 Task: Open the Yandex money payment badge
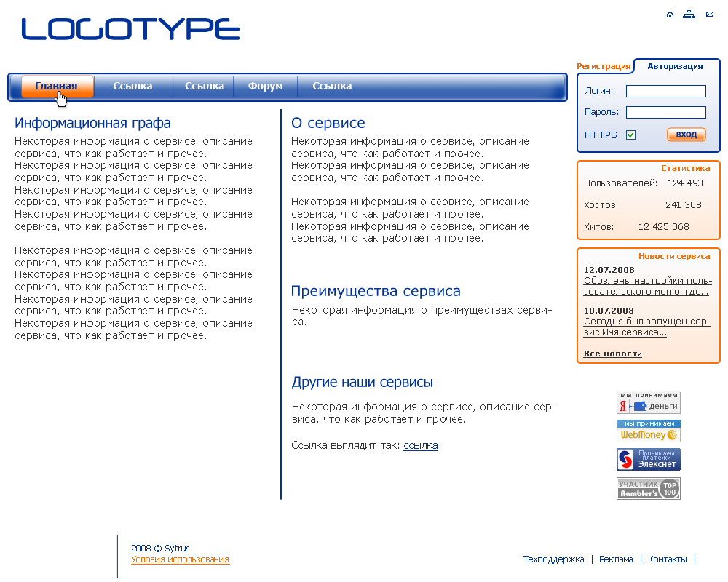tap(649, 403)
